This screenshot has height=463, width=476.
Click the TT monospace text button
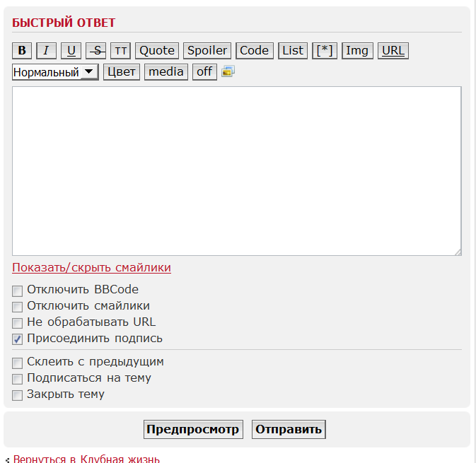[x=121, y=50]
